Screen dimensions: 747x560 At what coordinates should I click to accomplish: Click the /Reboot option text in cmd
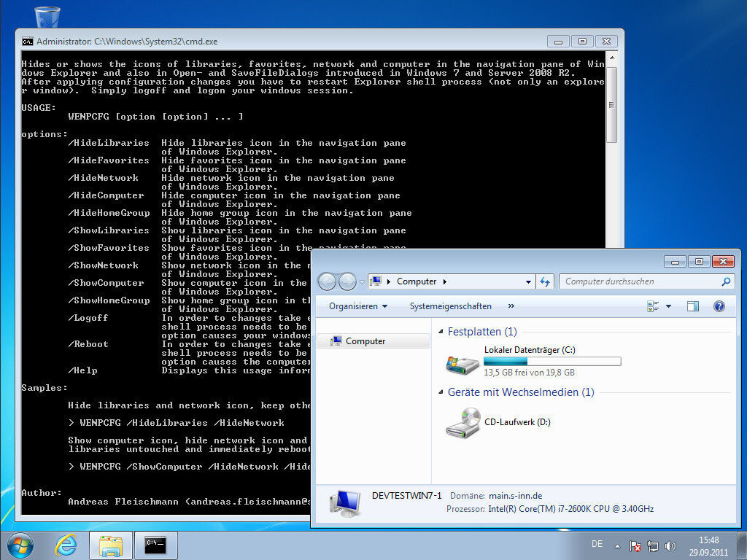tap(88, 344)
